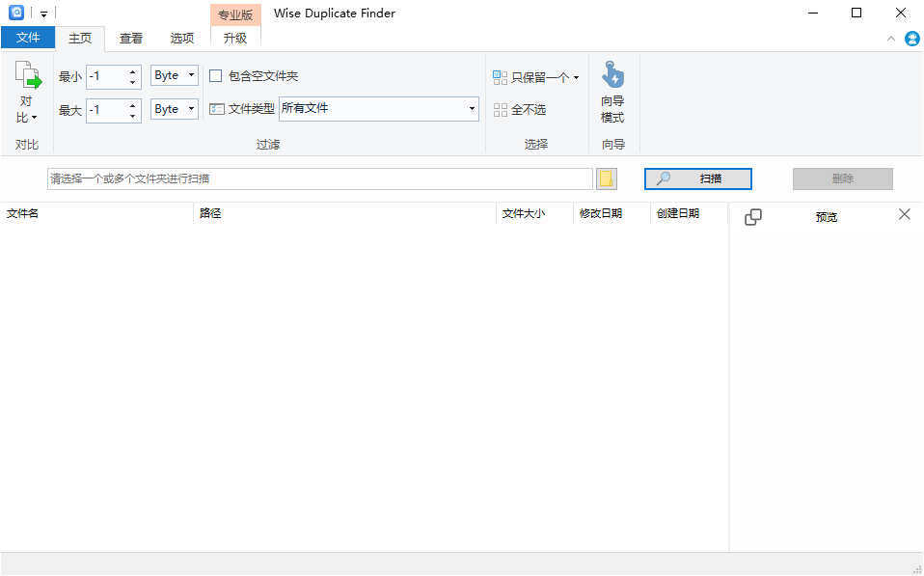Open the quick access toolbar dropdown arrow
The height and width of the screenshot is (576, 924).
[42, 13]
